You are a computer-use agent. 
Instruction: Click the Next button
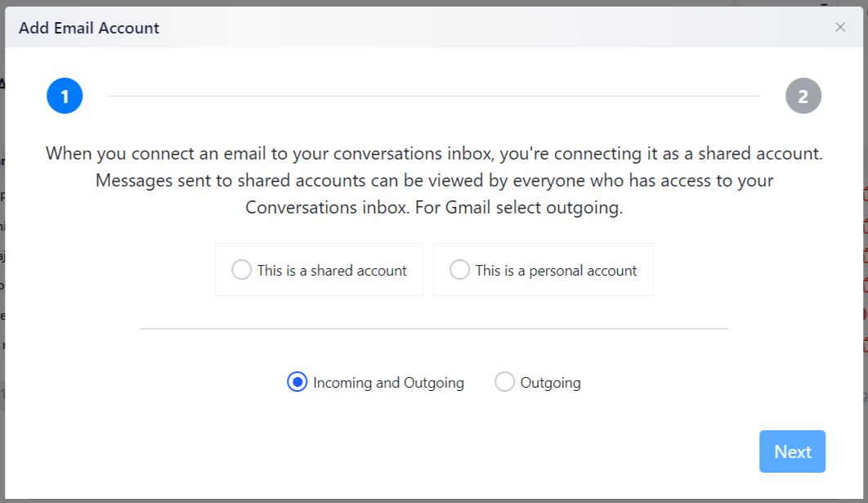[792, 451]
